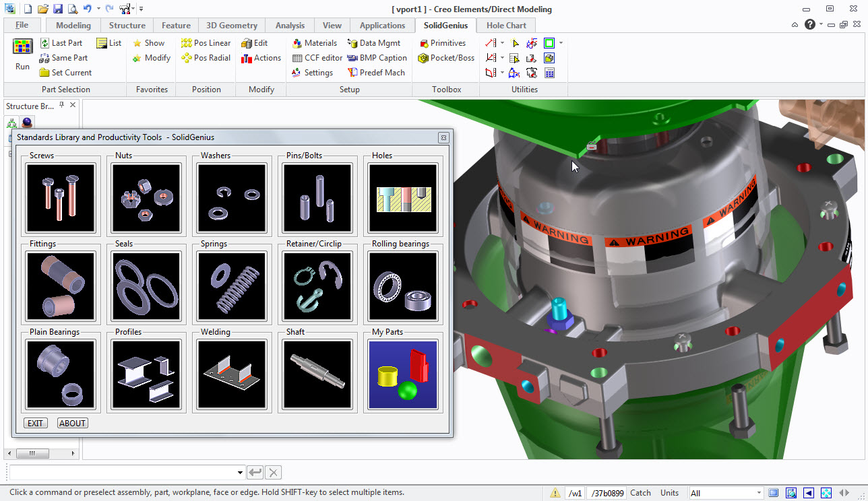
Task: Open the Screws library thumbnail
Action: [x=61, y=198]
